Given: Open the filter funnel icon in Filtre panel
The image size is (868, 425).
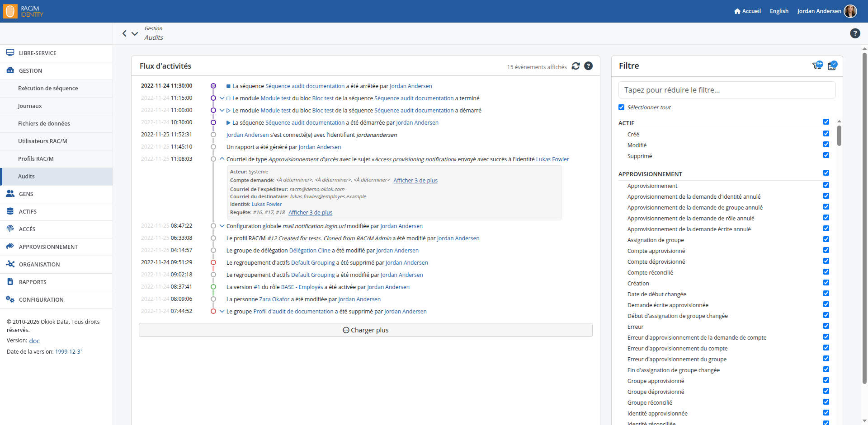Looking at the screenshot, I should (817, 65).
